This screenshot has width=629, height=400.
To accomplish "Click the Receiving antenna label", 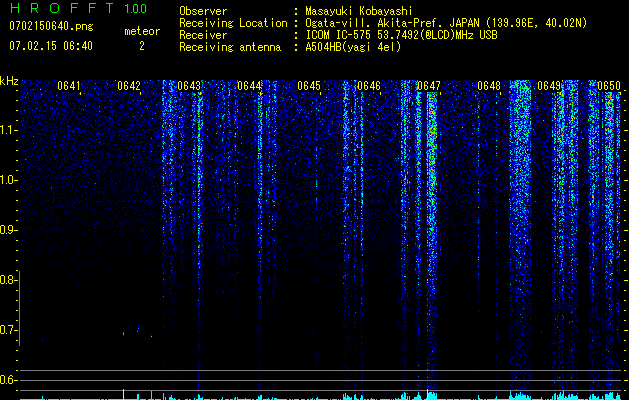I will click(230, 47).
